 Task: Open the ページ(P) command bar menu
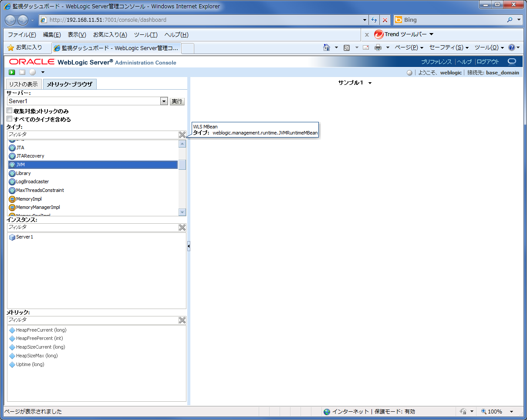[409, 47]
